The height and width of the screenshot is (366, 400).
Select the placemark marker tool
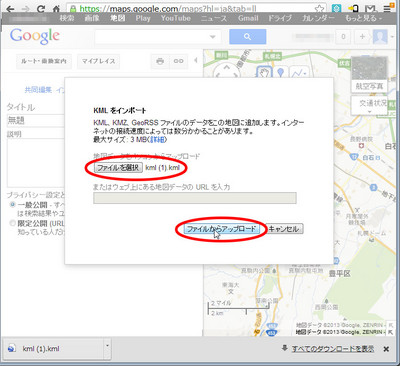point(281,72)
